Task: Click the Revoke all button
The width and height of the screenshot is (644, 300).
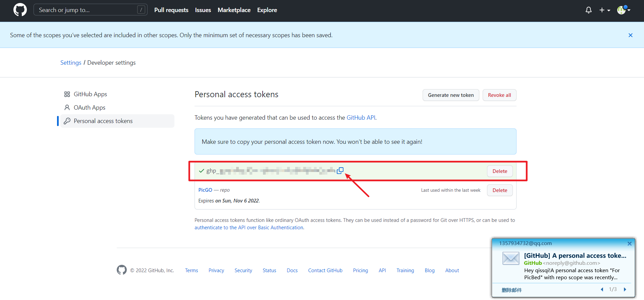Action: click(x=499, y=95)
